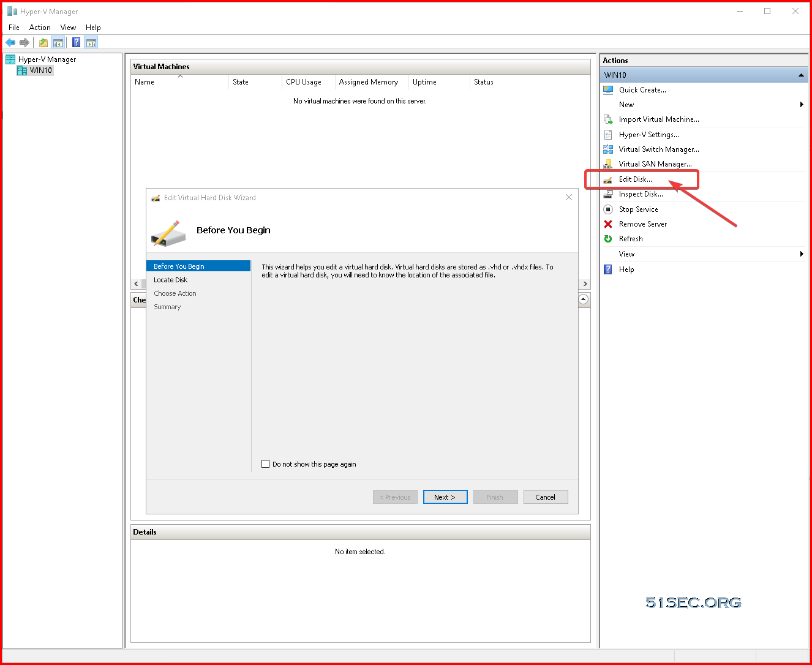Click the Previous button in the wizard
Image resolution: width=812 pixels, height=665 pixels.
395,497
